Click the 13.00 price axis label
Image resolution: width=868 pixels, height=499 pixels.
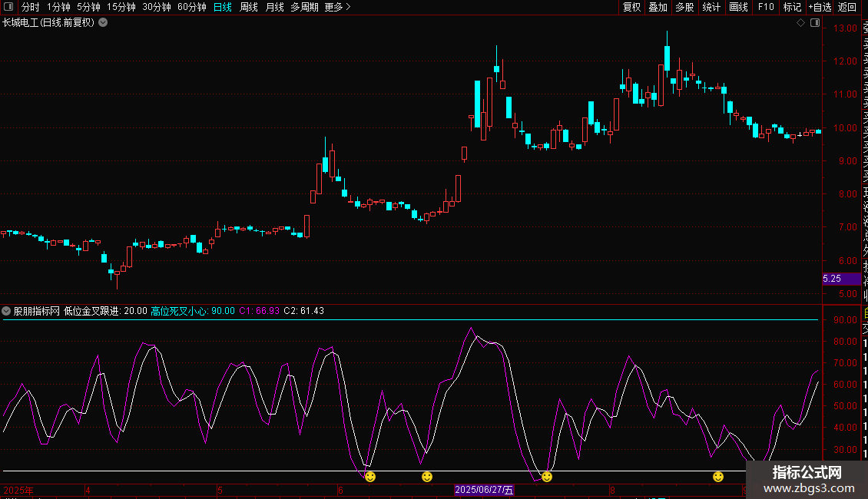(845, 28)
